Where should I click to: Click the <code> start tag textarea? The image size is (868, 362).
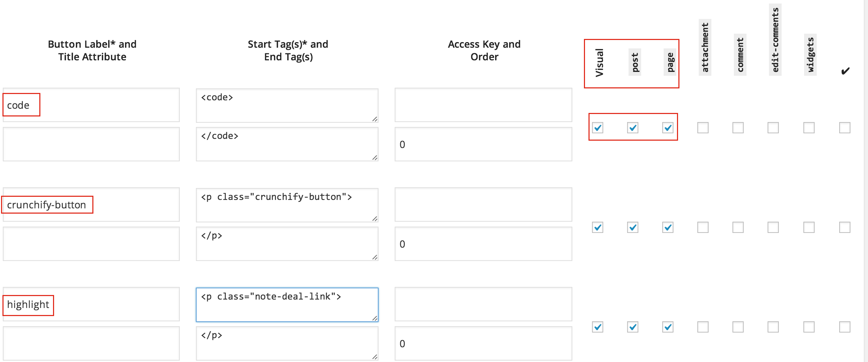click(287, 105)
